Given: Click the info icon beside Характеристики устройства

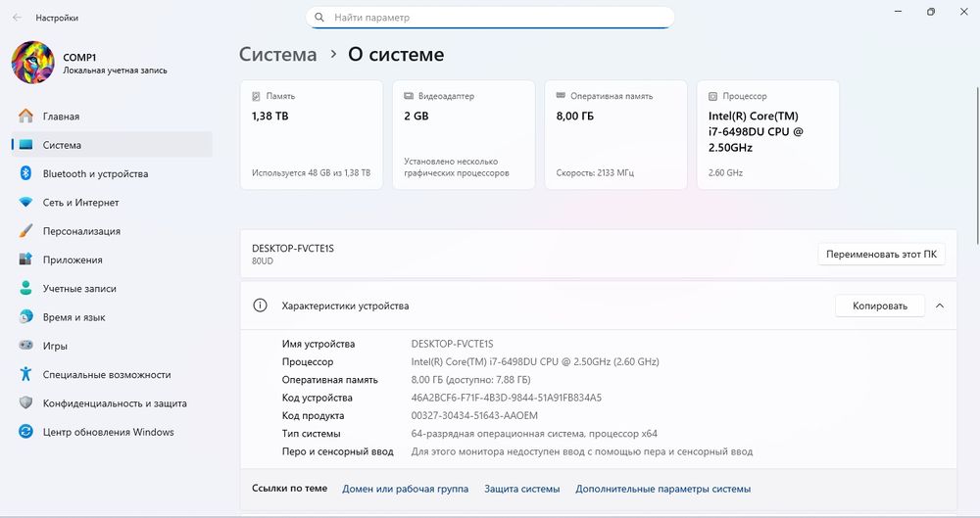Looking at the screenshot, I should 260,306.
